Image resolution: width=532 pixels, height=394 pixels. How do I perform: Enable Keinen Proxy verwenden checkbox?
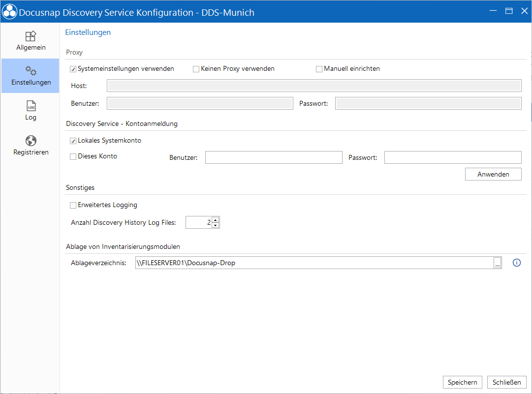196,69
